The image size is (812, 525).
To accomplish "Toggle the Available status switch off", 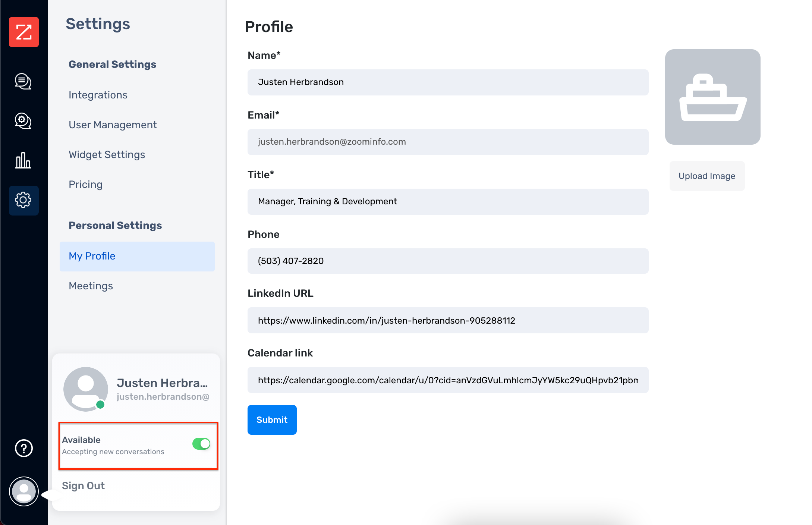I will coord(201,444).
